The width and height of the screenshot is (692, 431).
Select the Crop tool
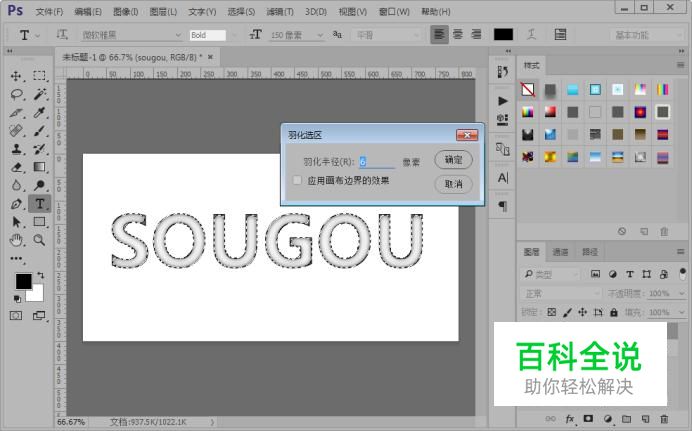click(16, 112)
